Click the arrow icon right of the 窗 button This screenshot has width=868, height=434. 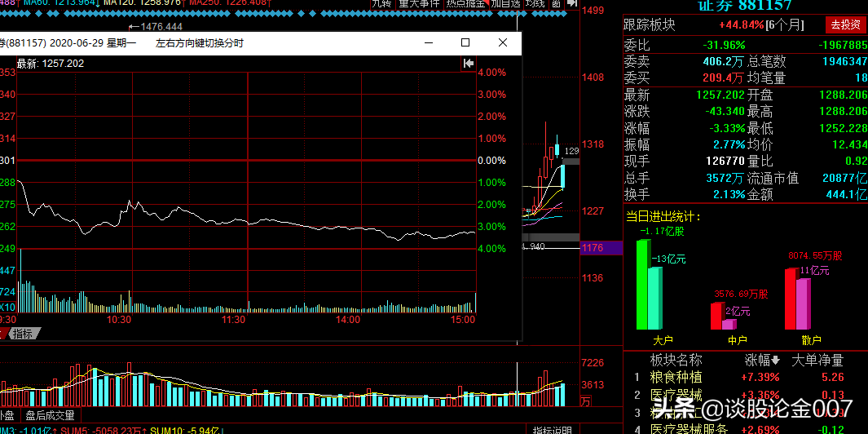point(571,4)
